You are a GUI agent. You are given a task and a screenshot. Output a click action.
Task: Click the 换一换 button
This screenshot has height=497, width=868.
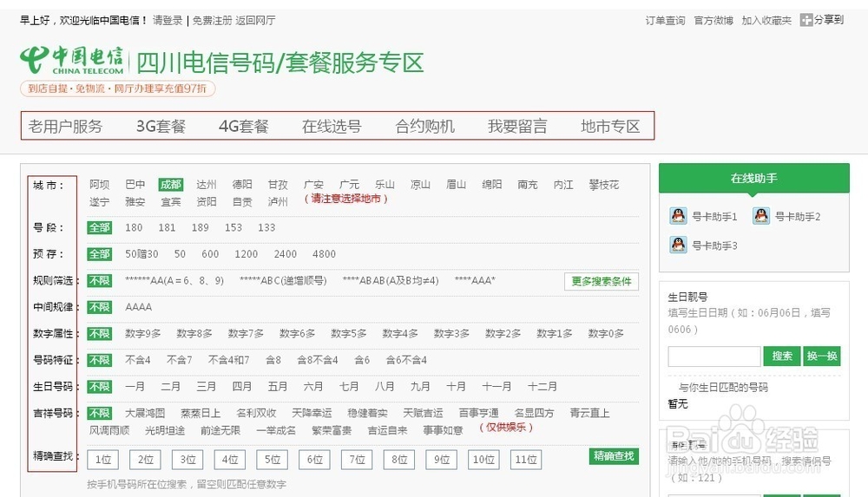(x=822, y=356)
